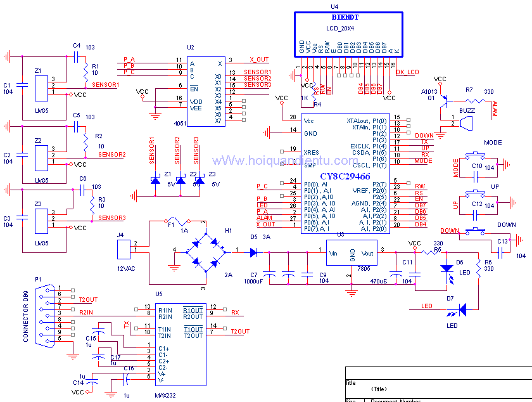Select the R6 330 resistor symbol

(x=479, y=268)
